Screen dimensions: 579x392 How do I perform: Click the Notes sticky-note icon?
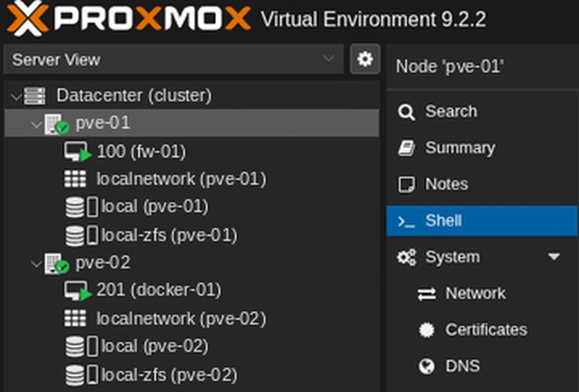pos(406,185)
